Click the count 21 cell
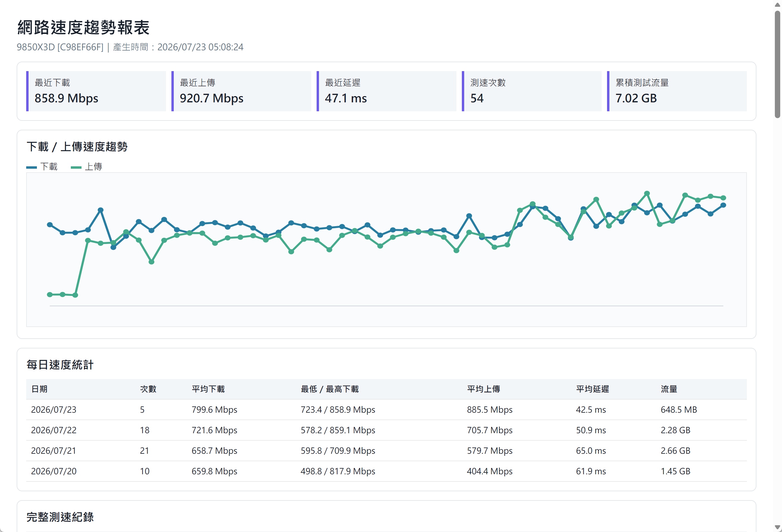782x532 pixels. pos(145,450)
